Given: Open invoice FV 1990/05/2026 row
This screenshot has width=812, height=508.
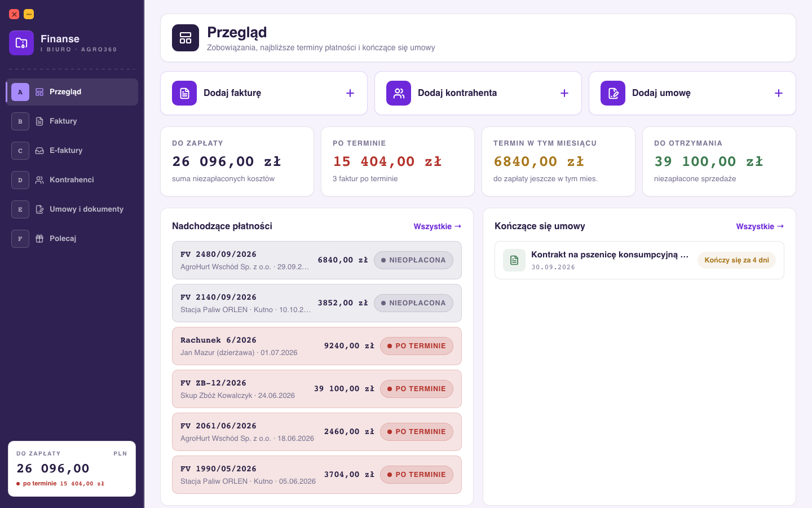Looking at the screenshot, I should tap(317, 475).
